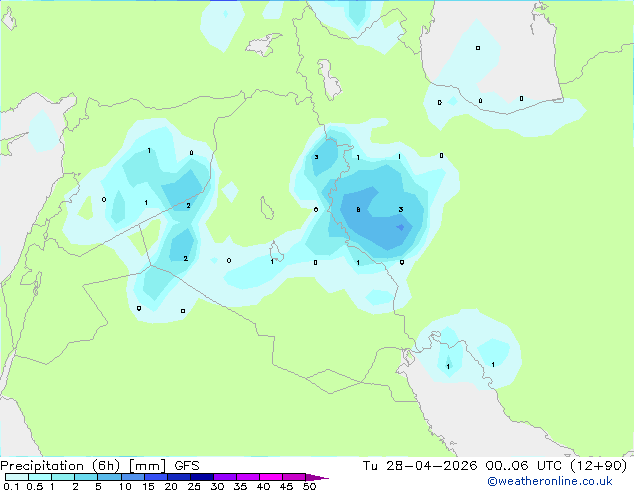
Task: Select the 1–2 mm legend color box
Action: (63, 477)
